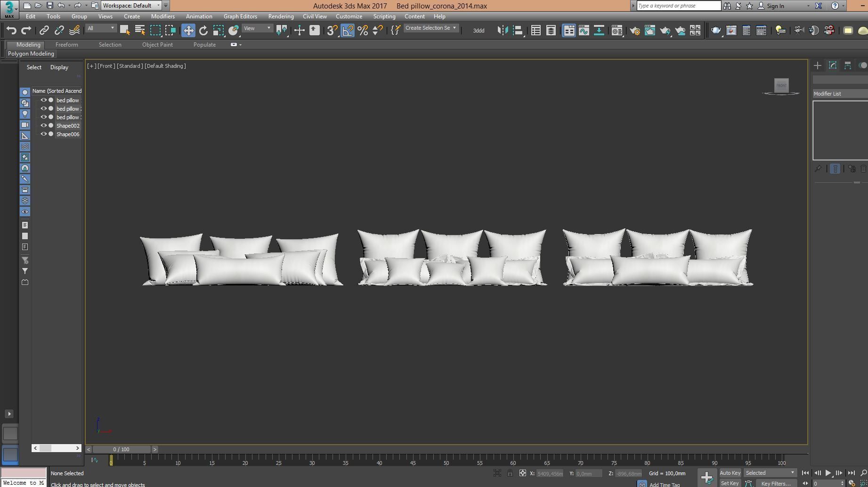The width and height of the screenshot is (868, 487).
Task: Click the Play Animation button
Action: pos(828,473)
